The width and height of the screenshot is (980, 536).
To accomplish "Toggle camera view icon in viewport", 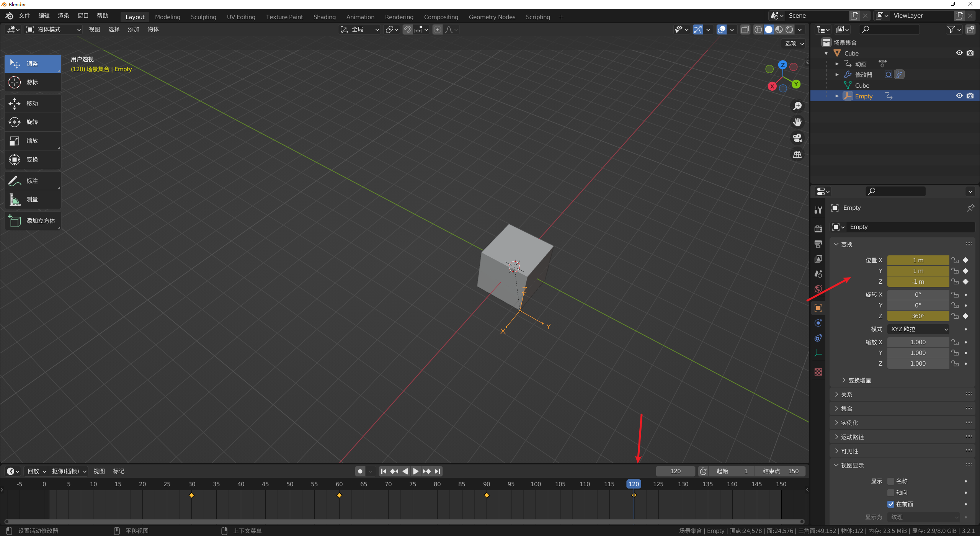I will (x=797, y=138).
